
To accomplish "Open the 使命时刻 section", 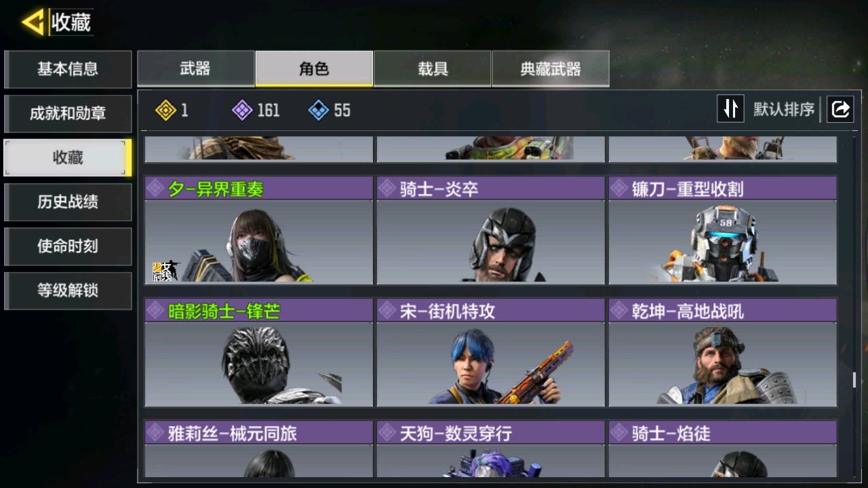I will [68, 246].
